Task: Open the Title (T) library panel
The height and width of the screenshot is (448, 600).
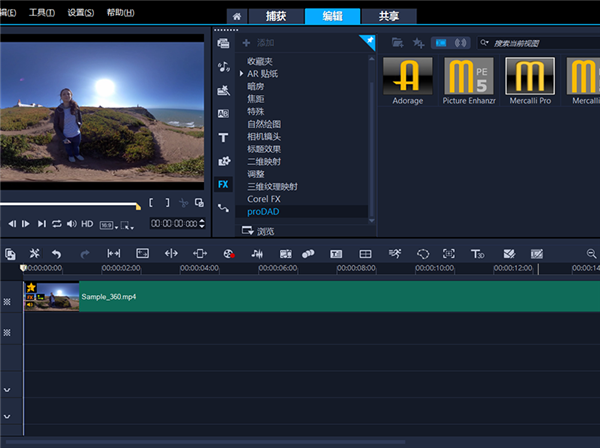Action: tap(224, 136)
